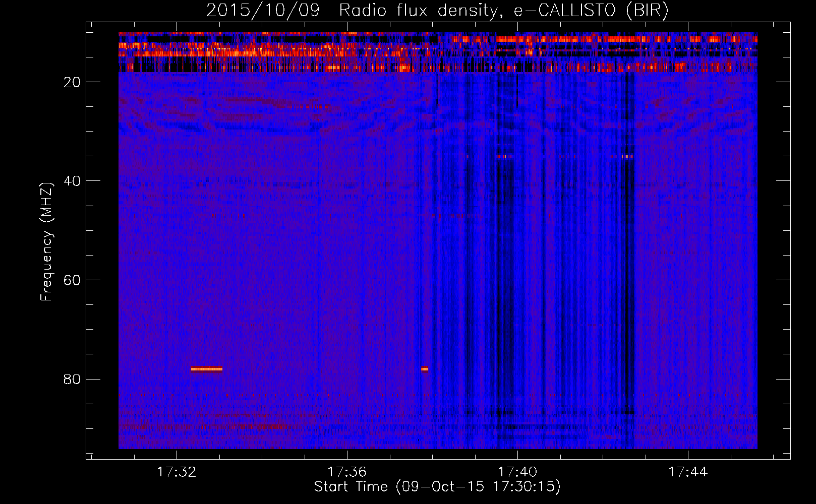Click the plot title 'Radio flux density, e-CALLISTO (BIR)'

coord(503,11)
